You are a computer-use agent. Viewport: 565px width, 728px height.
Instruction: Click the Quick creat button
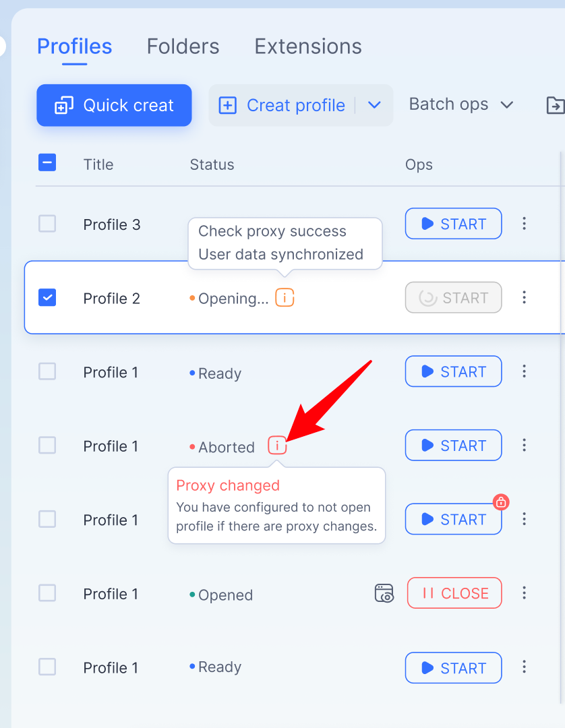coord(114,105)
